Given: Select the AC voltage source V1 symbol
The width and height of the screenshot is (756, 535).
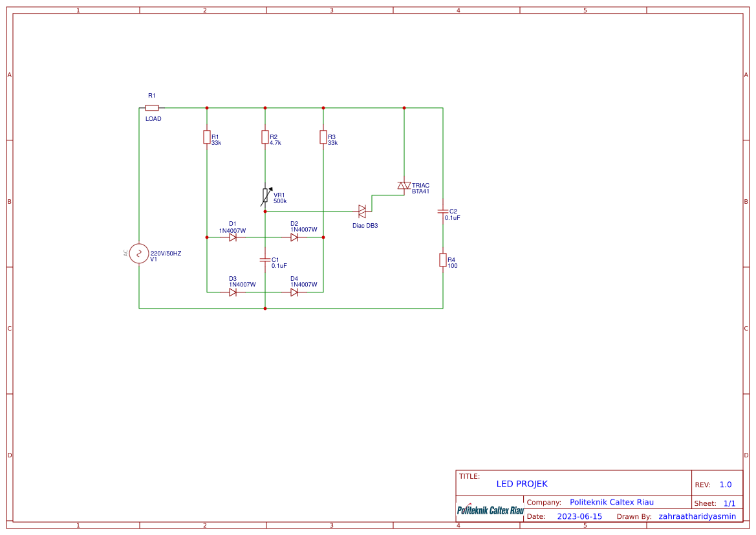Looking at the screenshot, I should 139,254.
